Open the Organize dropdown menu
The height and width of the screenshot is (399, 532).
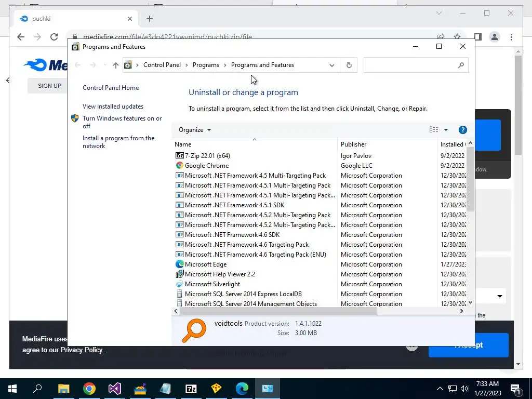tap(195, 130)
